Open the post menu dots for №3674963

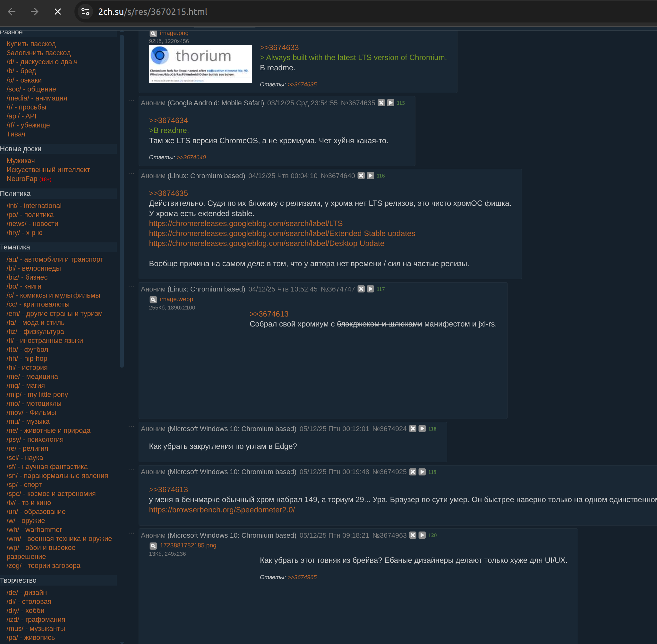point(131,533)
